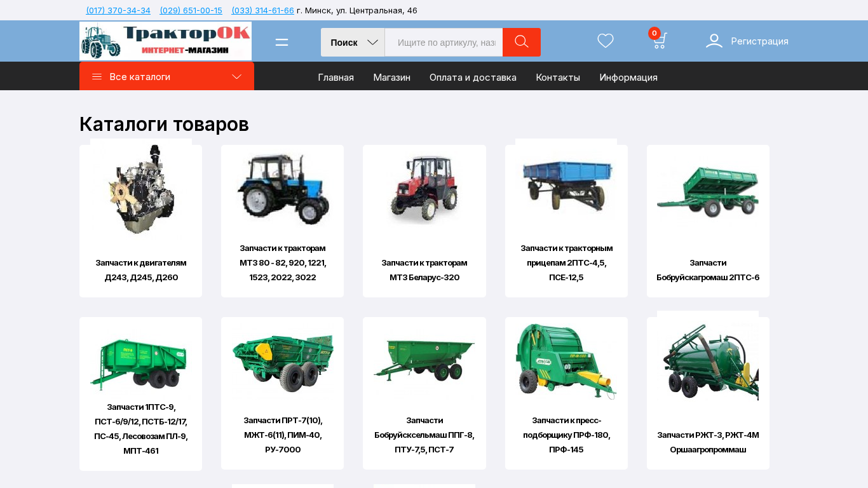Open Запчасти к пресс-подборщику ПРФ-180
868x488 pixels.
tap(566, 435)
